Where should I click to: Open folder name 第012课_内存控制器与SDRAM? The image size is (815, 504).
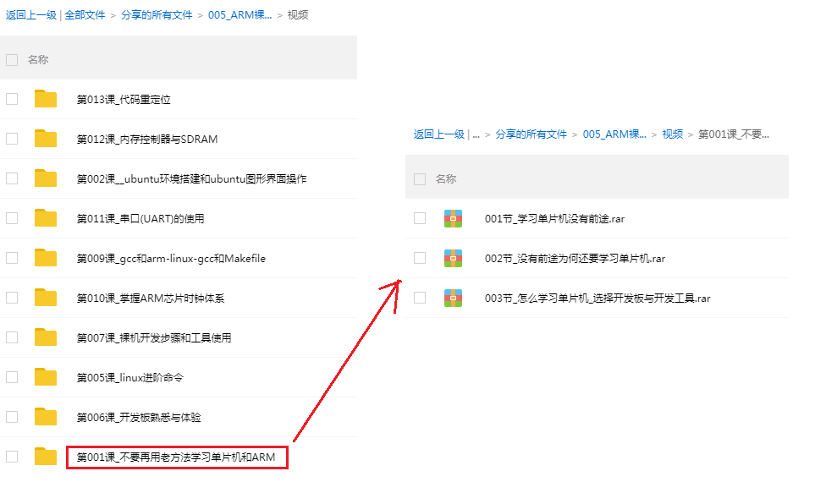pos(147,140)
